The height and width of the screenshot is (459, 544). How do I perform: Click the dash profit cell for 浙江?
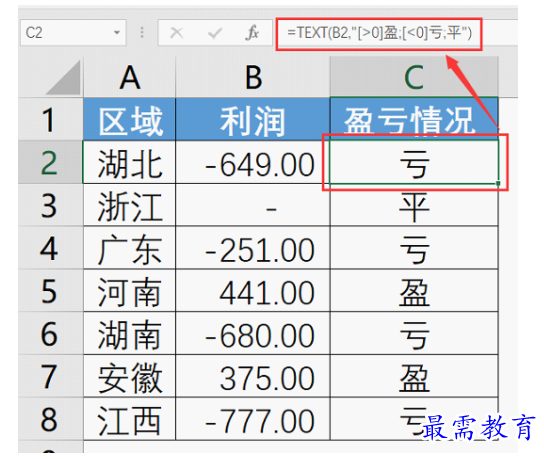pyautogui.click(x=253, y=205)
